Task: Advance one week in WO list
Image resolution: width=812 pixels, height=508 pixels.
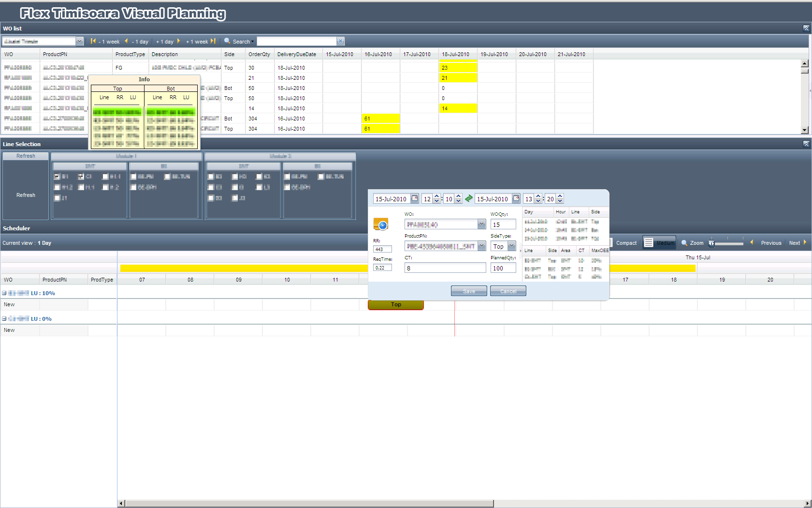Action: 201,42
